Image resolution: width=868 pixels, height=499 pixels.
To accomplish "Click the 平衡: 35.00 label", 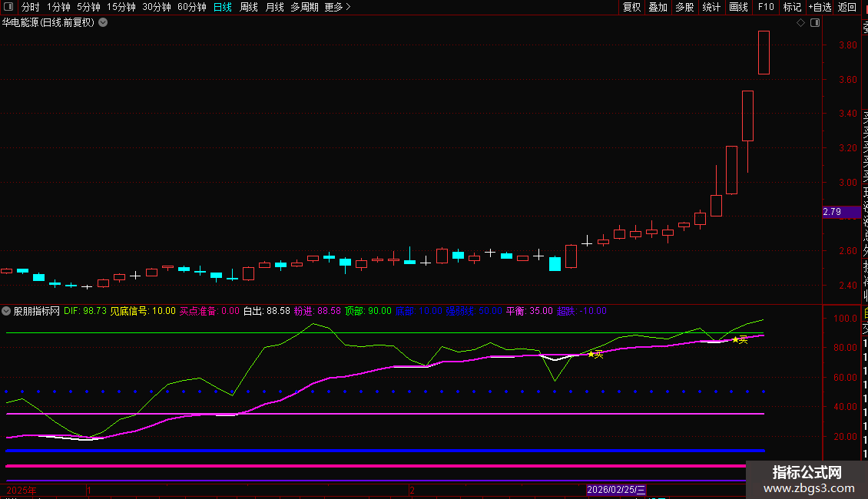I will 529,311.
